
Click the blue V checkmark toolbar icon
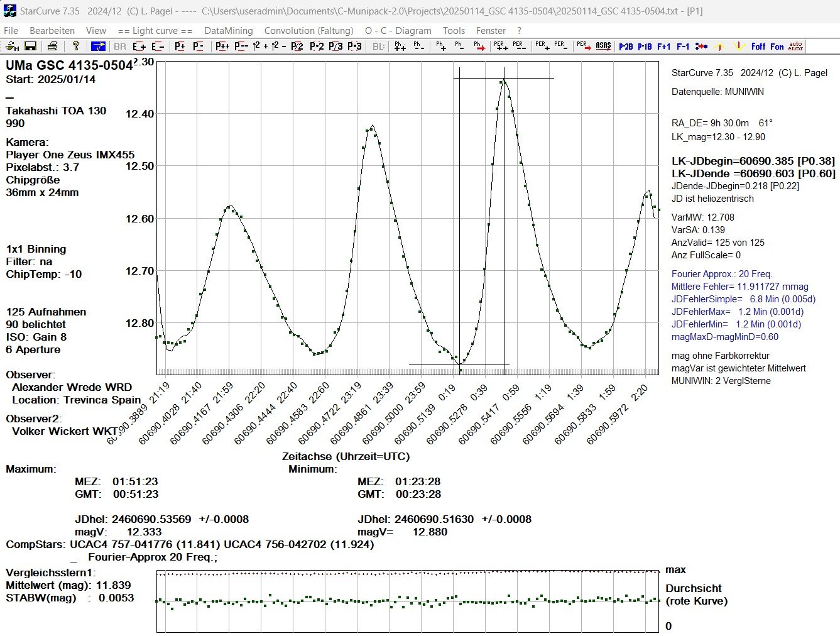tap(98, 46)
